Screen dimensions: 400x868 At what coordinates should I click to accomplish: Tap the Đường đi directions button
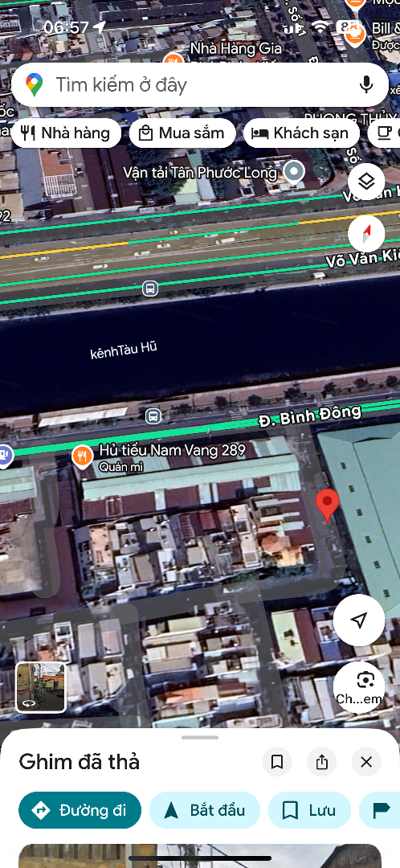pos(80,810)
